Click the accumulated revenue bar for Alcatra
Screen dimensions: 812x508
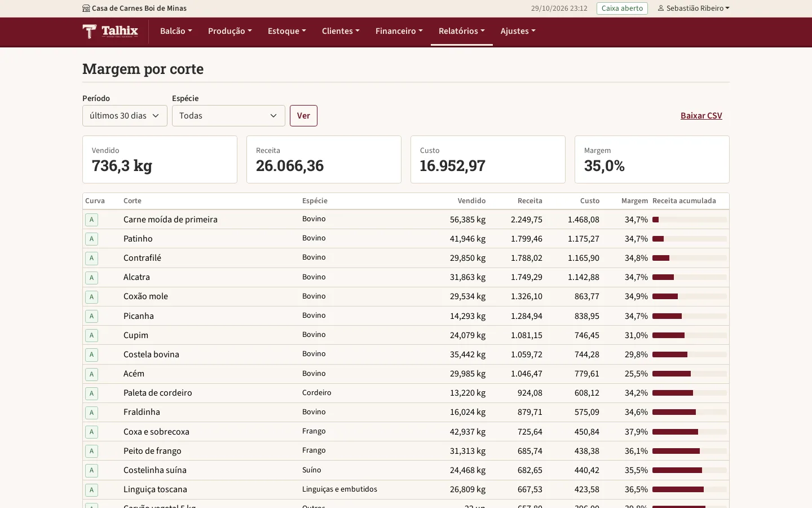click(x=690, y=277)
